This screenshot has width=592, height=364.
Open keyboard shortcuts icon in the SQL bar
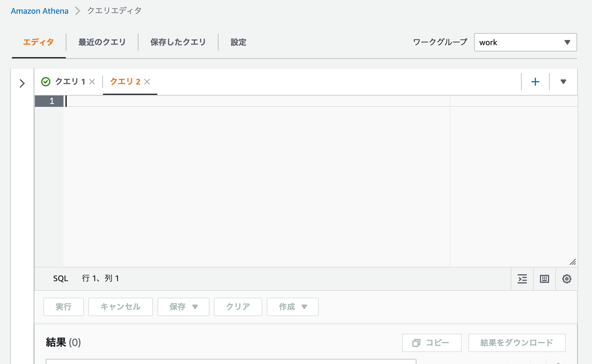544,279
